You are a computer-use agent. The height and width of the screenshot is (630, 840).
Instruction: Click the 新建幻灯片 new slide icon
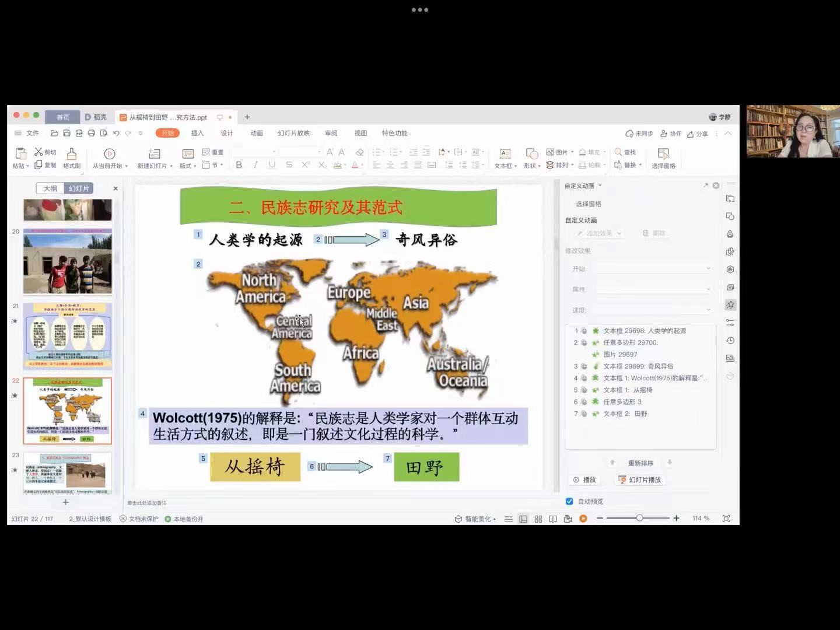pos(155,153)
